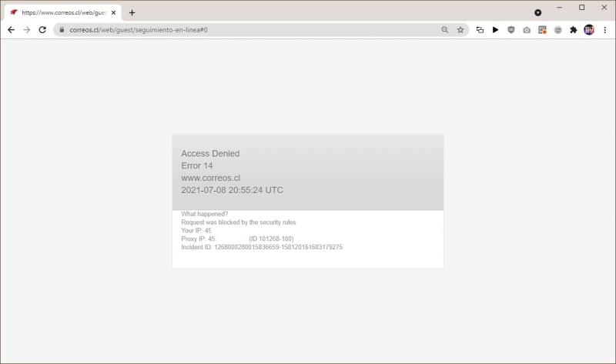
Task: Click the 'Your IP: 45' line
Action: (196, 231)
